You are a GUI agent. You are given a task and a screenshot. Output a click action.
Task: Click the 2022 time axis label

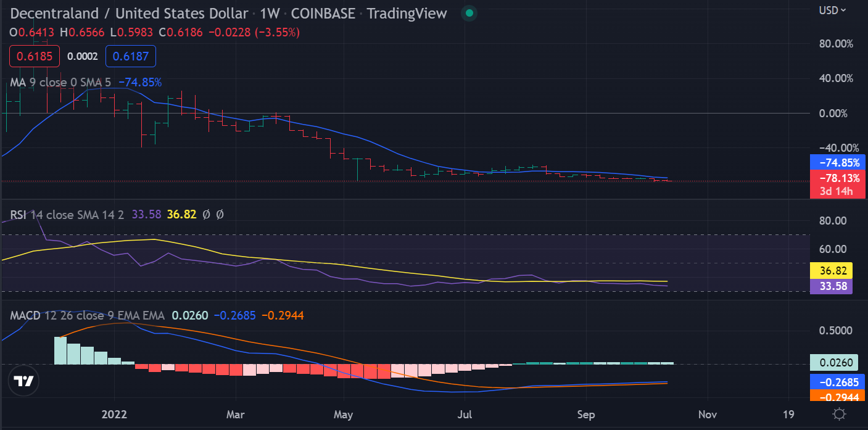(x=114, y=415)
